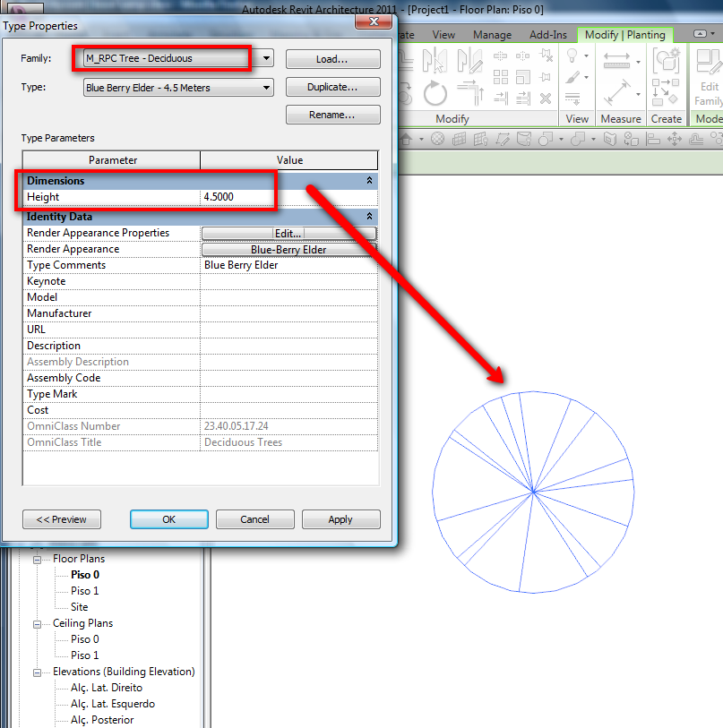
Task: Open the Alç. Lat. Esquerdo elevation
Action: tap(113, 704)
